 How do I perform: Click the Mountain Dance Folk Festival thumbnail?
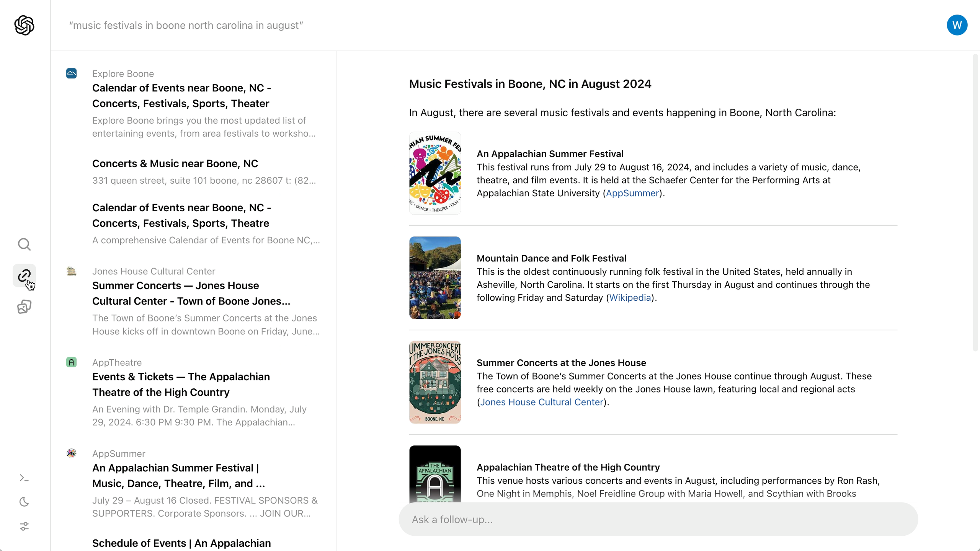point(435,278)
